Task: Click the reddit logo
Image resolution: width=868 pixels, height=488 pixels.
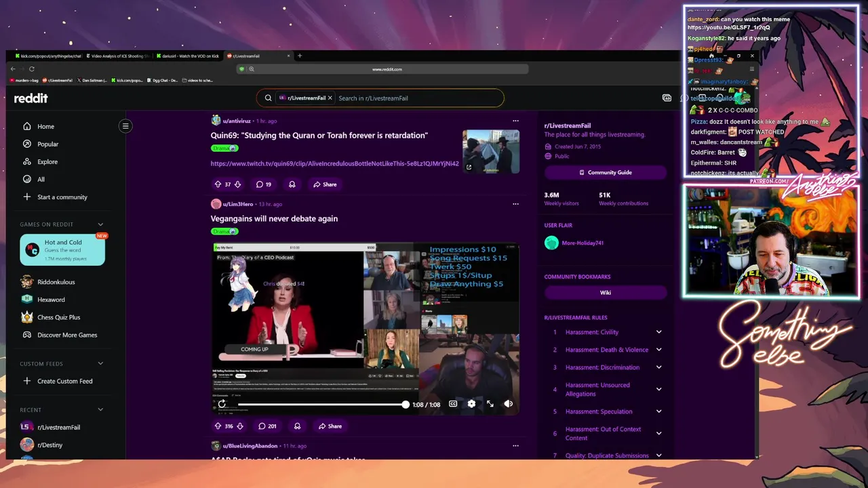Action: point(31,98)
